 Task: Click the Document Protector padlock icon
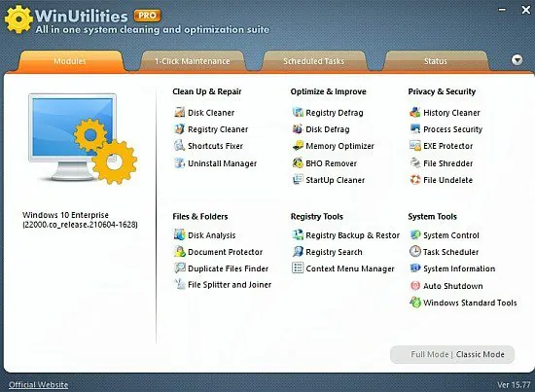(x=180, y=252)
